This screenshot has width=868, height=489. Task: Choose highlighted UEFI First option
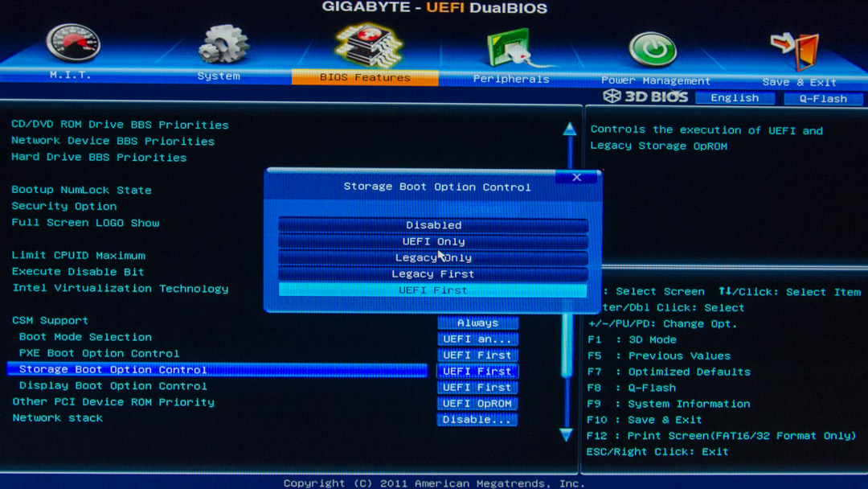point(433,290)
